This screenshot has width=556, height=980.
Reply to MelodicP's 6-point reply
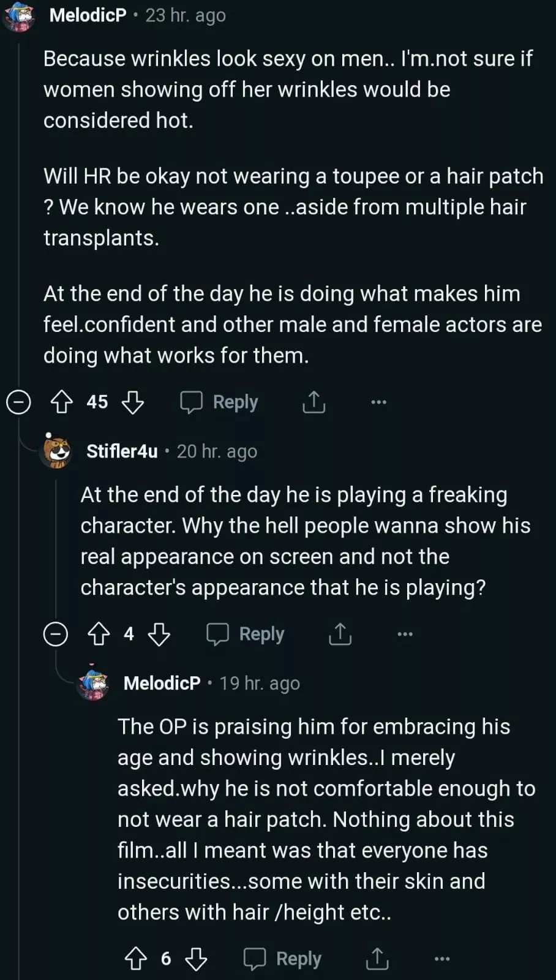click(x=282, y=959)
